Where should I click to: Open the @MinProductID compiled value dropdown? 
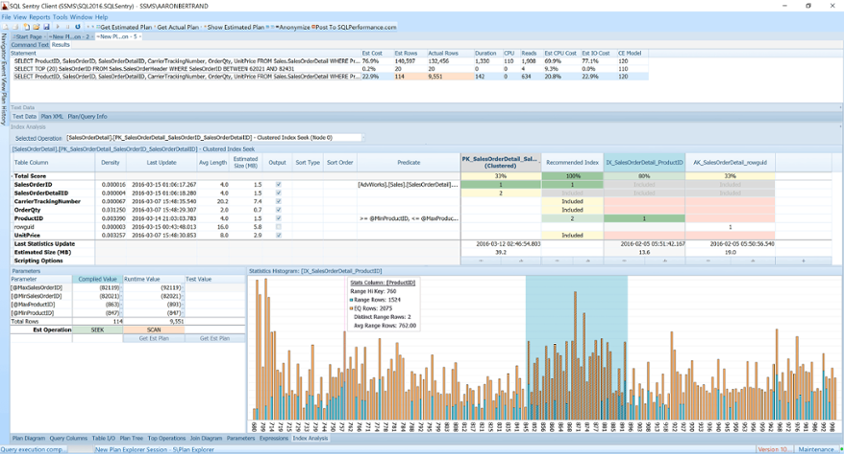[x=119, y=312]
